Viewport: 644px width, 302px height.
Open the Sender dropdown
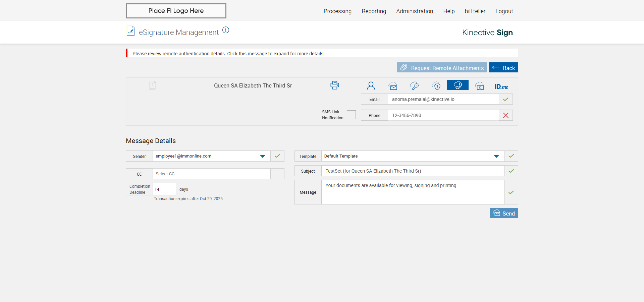(x=262, y=156)
